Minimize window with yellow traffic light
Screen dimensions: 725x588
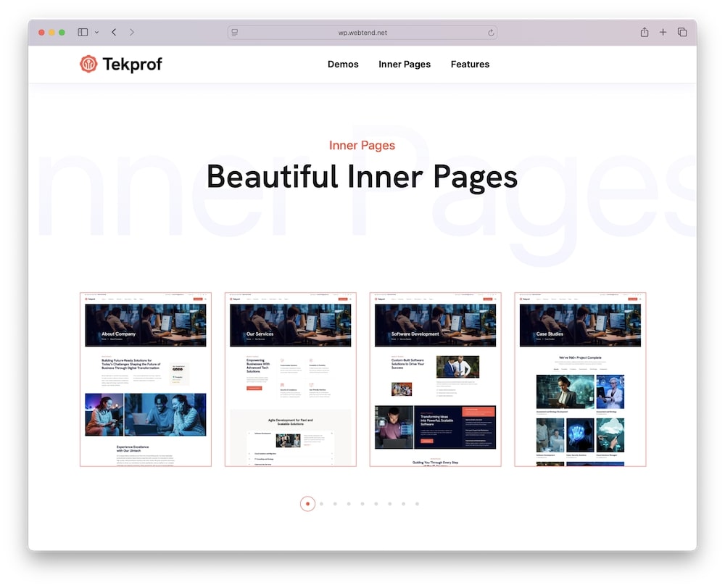[51, 33]
